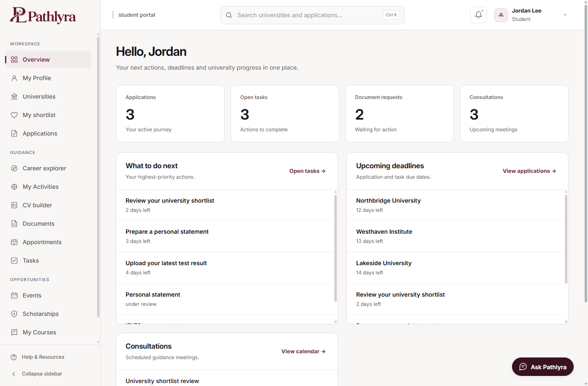The height and width of the screenshot is (386, 588).
Task: Select 'Westhaven Institute' deadline
Action: [455, 236]
